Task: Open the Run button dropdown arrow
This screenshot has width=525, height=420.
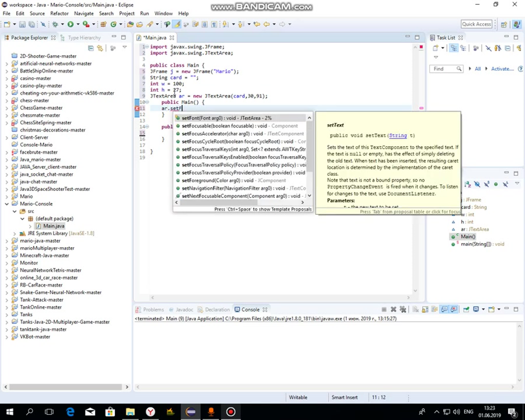Action: coord(78,24)
